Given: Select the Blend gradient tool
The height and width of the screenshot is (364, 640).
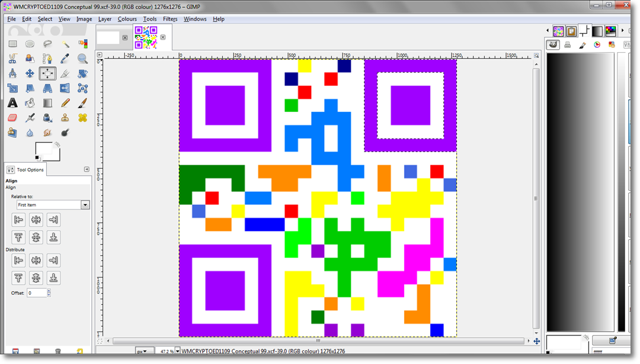Looking at the screenshot, I should pos(47,103).
